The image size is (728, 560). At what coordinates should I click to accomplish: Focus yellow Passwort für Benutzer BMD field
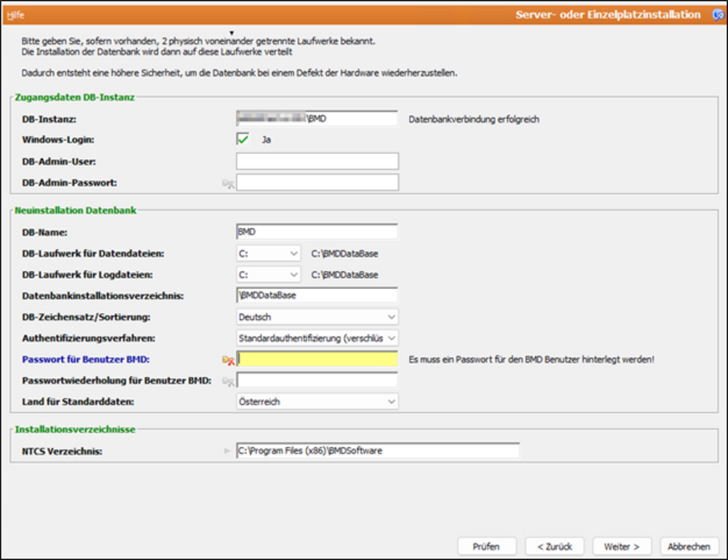[x=317, y=359]
